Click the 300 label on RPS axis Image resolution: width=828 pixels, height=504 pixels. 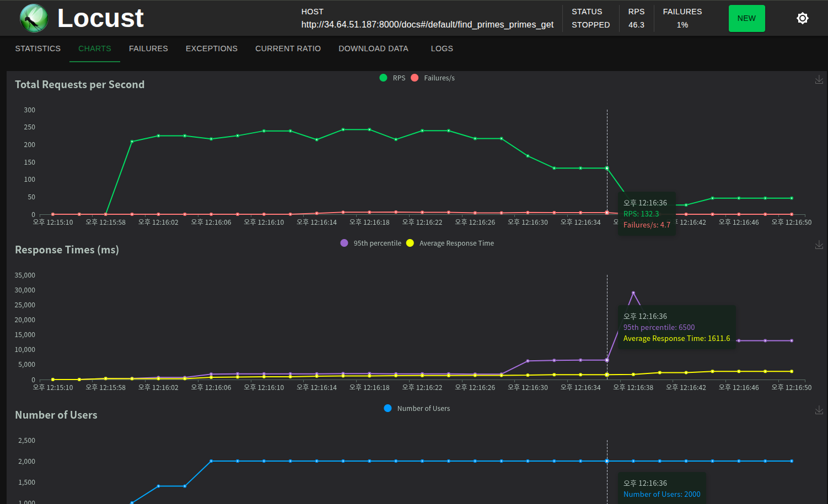point(30,110)
